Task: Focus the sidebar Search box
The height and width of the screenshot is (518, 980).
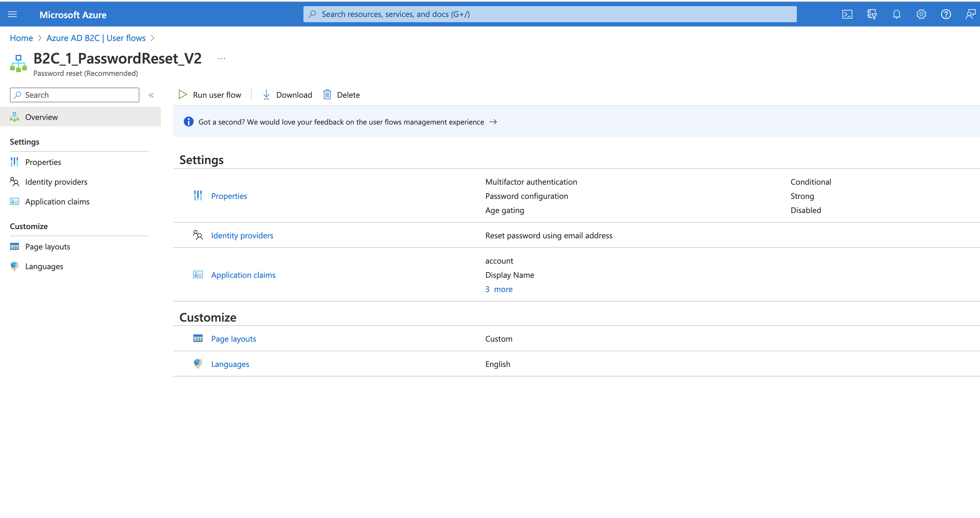Action: (75, 95)
